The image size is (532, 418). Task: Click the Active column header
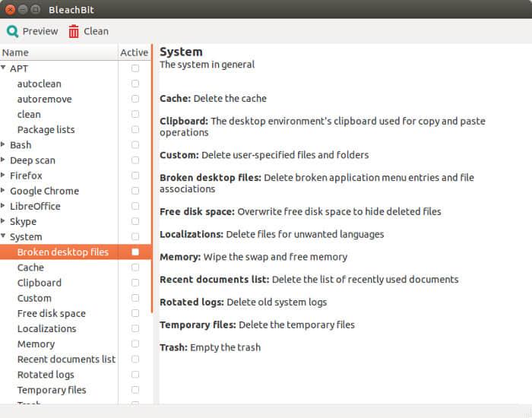tap(134, 52)
